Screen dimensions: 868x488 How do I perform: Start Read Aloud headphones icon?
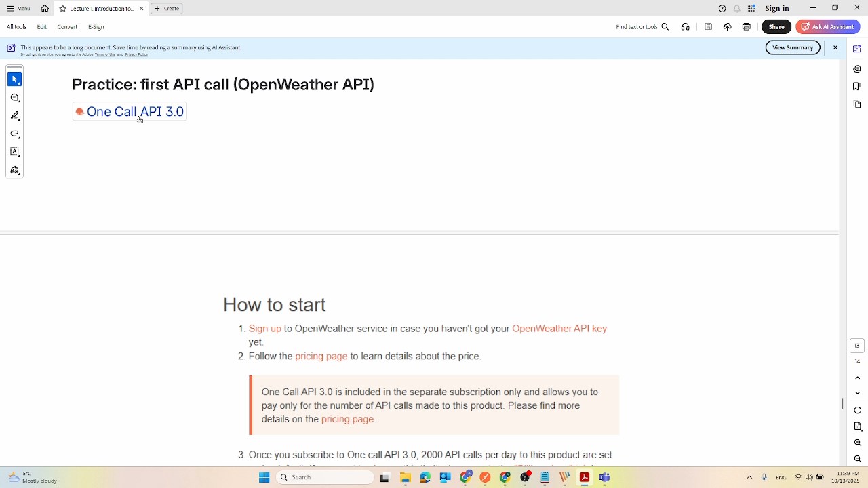(686, 27)
